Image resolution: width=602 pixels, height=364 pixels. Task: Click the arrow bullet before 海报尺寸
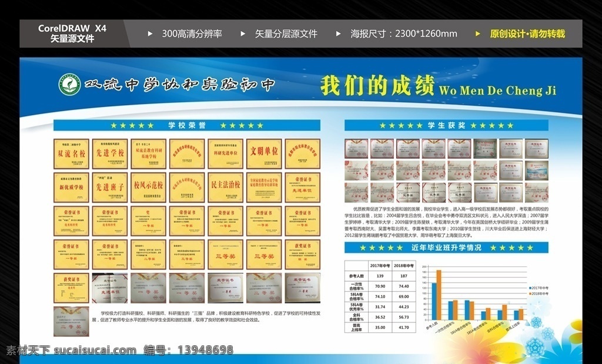point(338,33)
